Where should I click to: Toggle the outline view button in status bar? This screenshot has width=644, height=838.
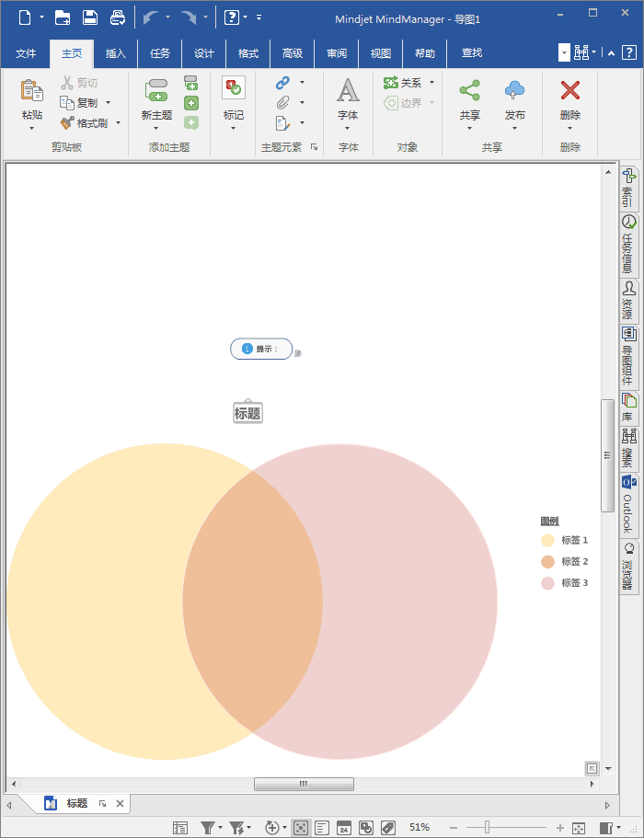tap(322, 828)
